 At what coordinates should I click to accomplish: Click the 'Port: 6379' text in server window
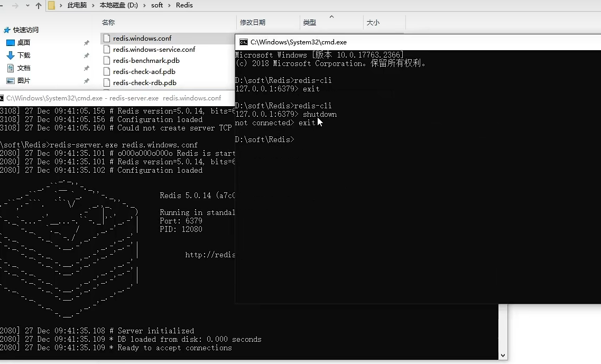coord(181,221)
